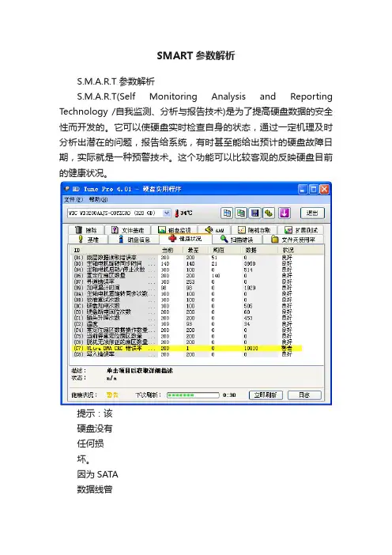Image resolution: width=392 pixels, height=555 pixels.
Task: Click the 立即刷新 button
Action: (x=266, y=395)
